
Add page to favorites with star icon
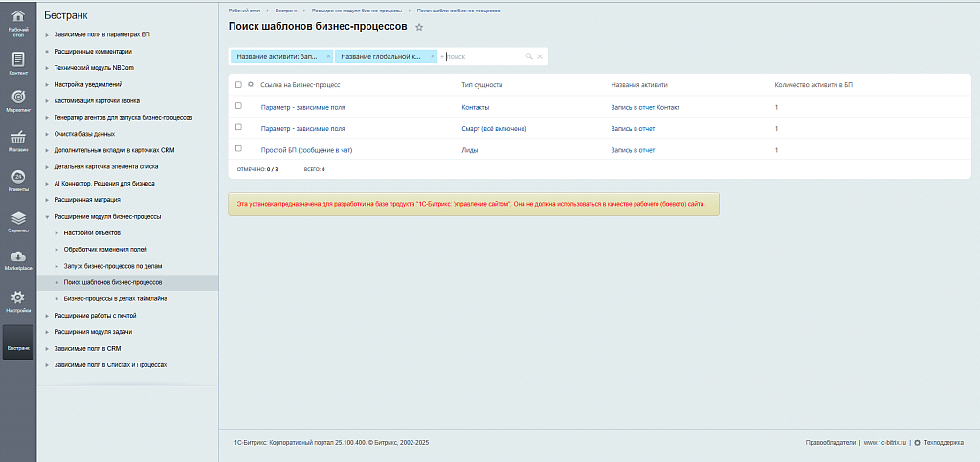[419, 27]
